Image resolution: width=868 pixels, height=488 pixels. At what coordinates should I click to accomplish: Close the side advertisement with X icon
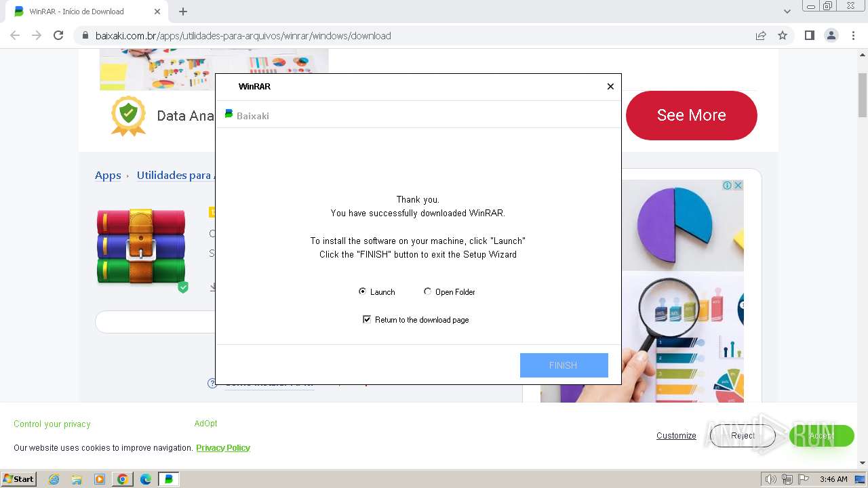coord(738,185)
